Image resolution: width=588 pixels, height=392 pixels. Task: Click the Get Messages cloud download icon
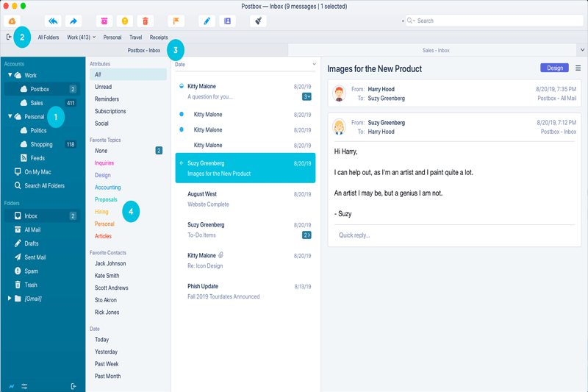[13, 21]
